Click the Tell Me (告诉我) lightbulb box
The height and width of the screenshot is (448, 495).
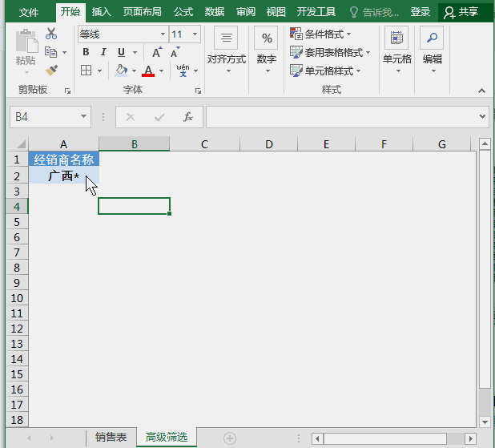374,12
